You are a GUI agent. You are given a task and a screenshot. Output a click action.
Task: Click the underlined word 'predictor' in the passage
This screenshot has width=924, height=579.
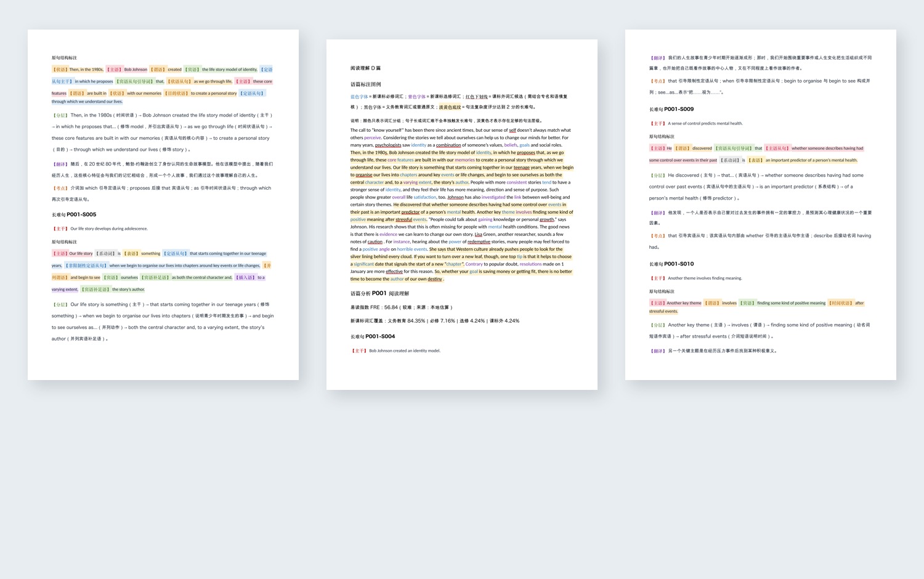pos(410,212)
